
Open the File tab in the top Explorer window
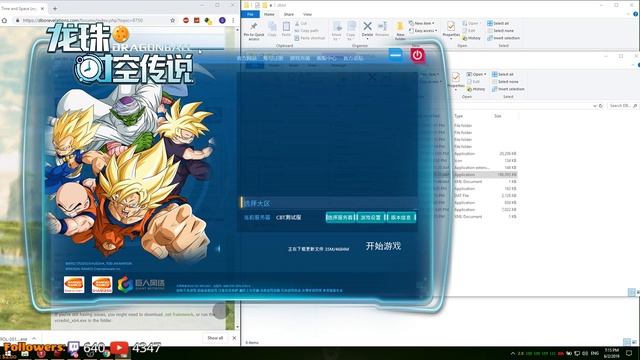tap(250, 14)
